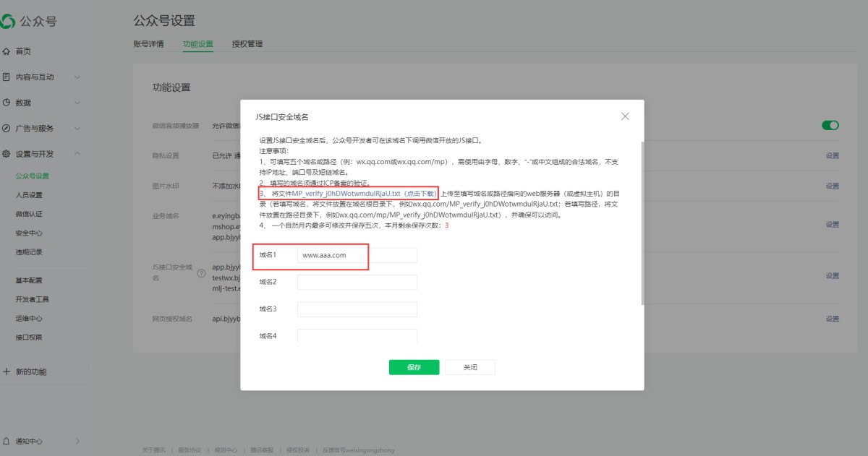Image resolution: width=868 pixels, height=456 pixels.
Task: Open 新的功能 in the sidebar
Action: tap(31, 371)
